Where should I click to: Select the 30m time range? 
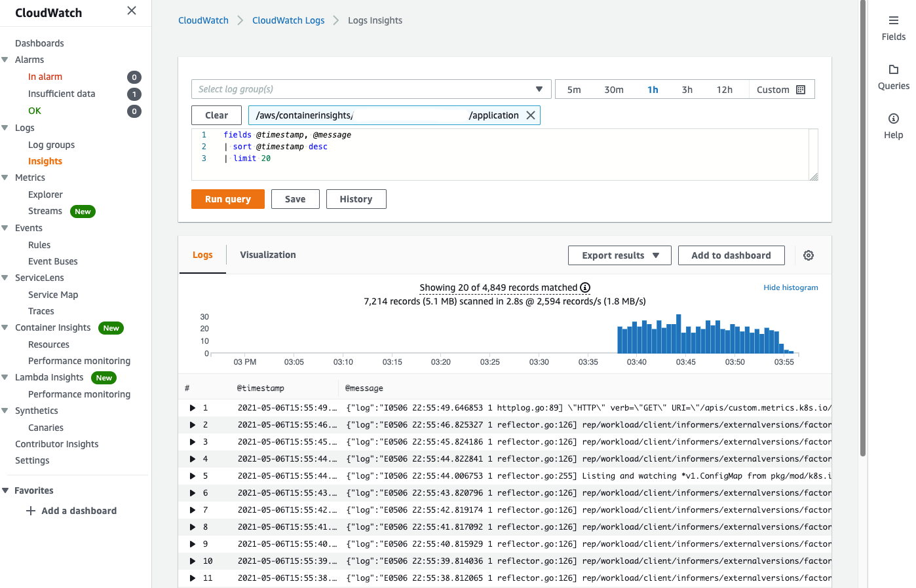[614, 90]
